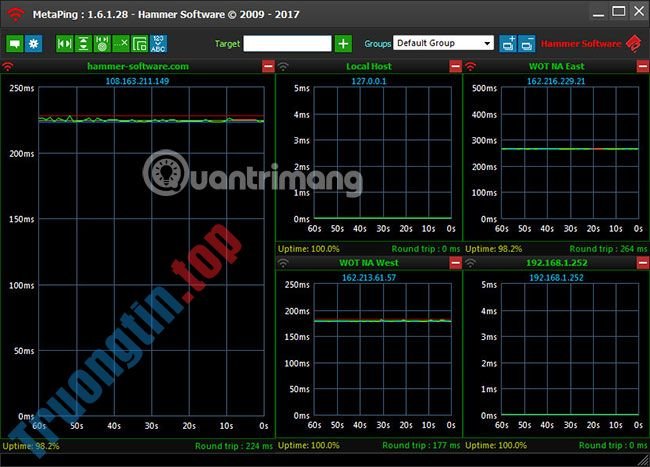Click 'Uptime: 98.2%' under hammer-software.com graph

31,446
